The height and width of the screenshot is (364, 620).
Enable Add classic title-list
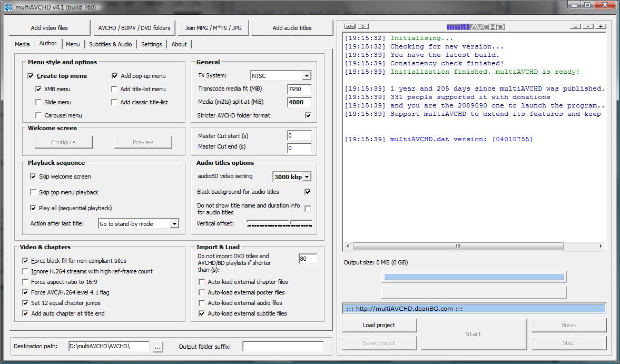click(114, 102)
